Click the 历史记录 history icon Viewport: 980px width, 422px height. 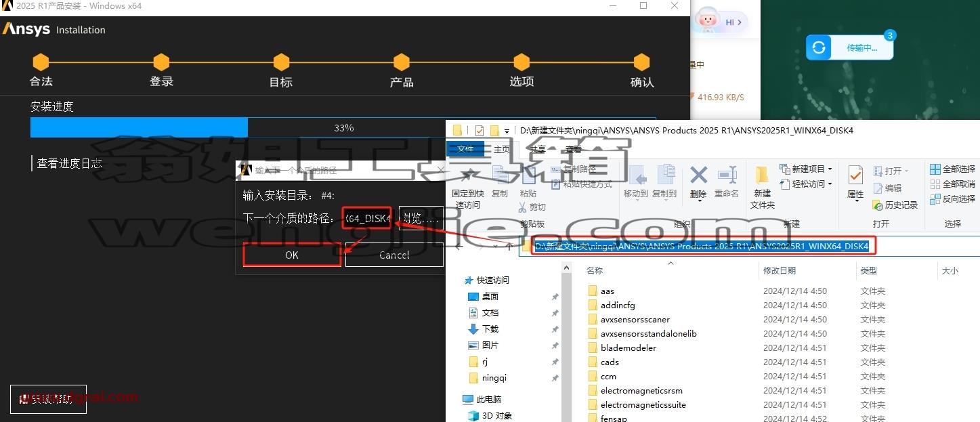click(x=878, y=205)
